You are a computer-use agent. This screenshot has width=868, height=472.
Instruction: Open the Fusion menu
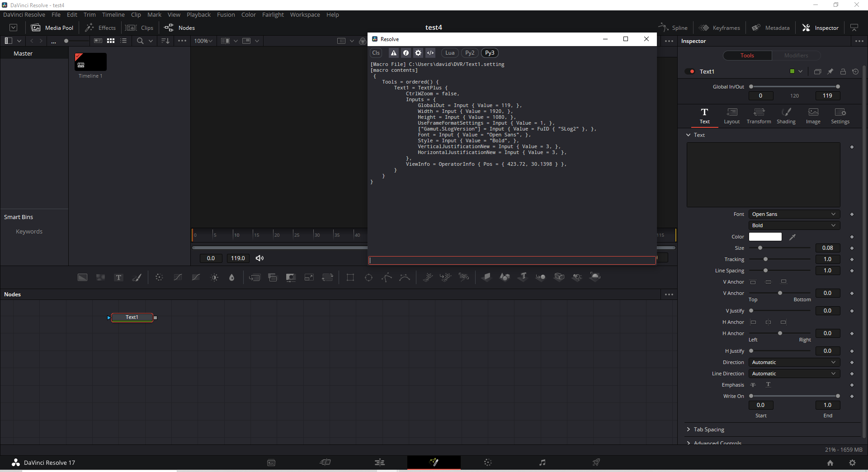click(x=226, y=15)
